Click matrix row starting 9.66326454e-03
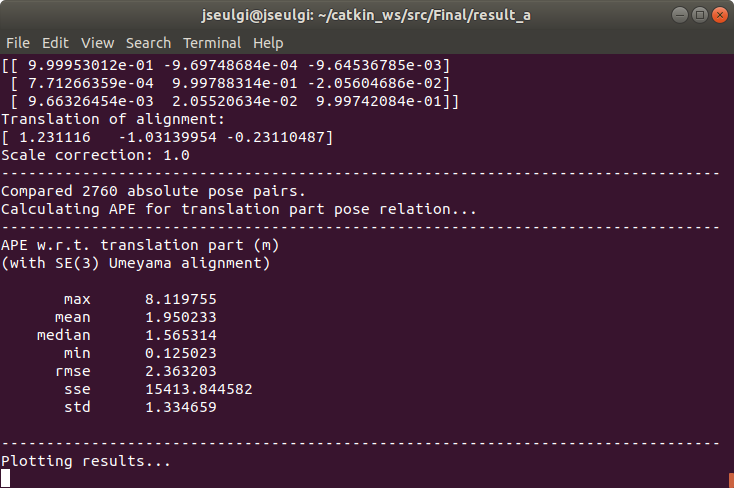 coord(235,101)
